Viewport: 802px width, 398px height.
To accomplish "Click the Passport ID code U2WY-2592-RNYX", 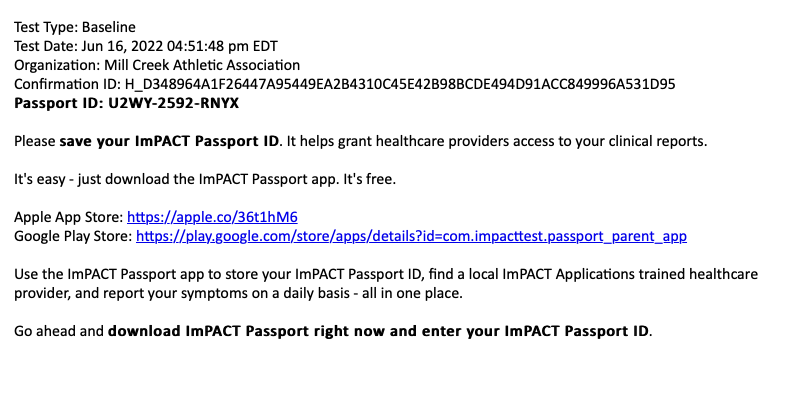I will click(x=173, y=103).
